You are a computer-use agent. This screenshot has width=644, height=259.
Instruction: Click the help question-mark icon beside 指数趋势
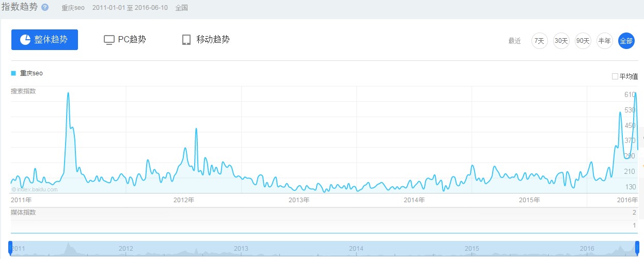45,8
